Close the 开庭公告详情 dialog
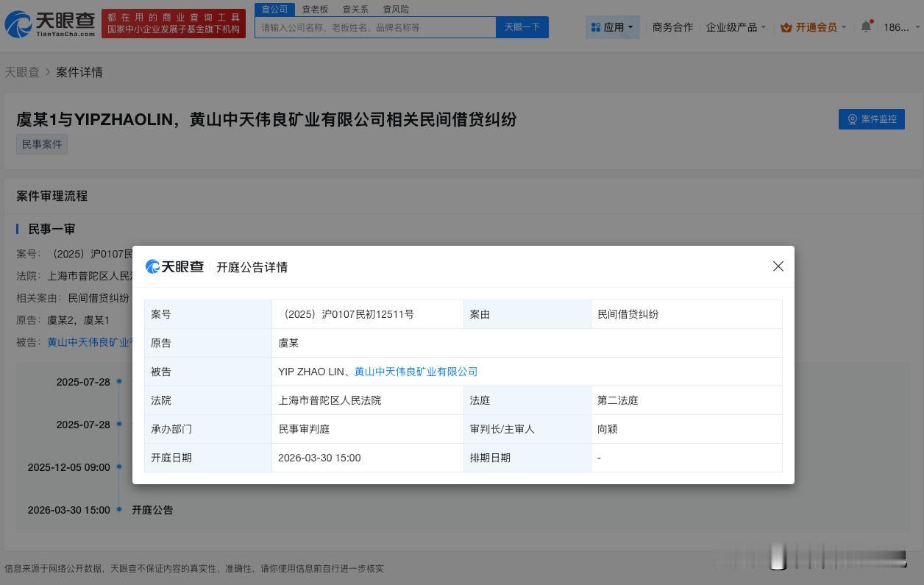The image size is (924, 585). (x=778, y=266)
